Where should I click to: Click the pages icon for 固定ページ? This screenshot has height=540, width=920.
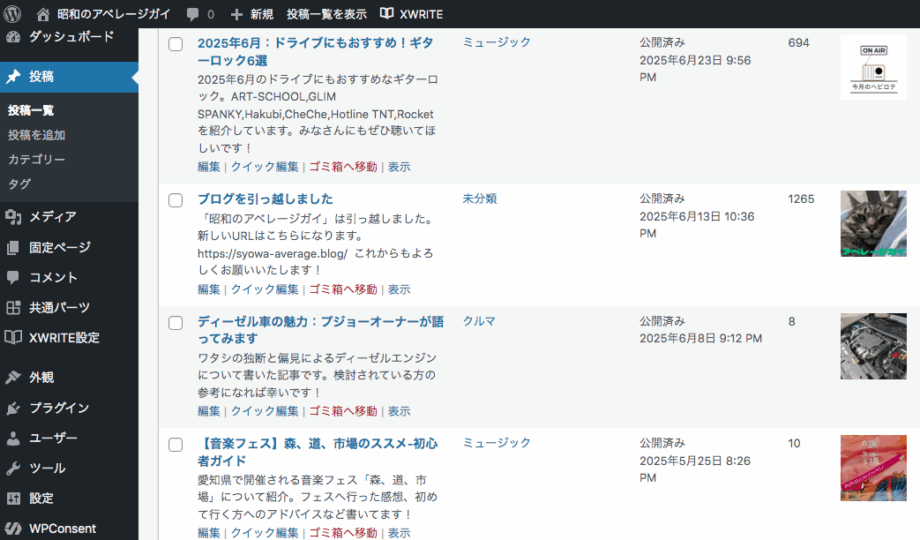[x=13, y=248]
